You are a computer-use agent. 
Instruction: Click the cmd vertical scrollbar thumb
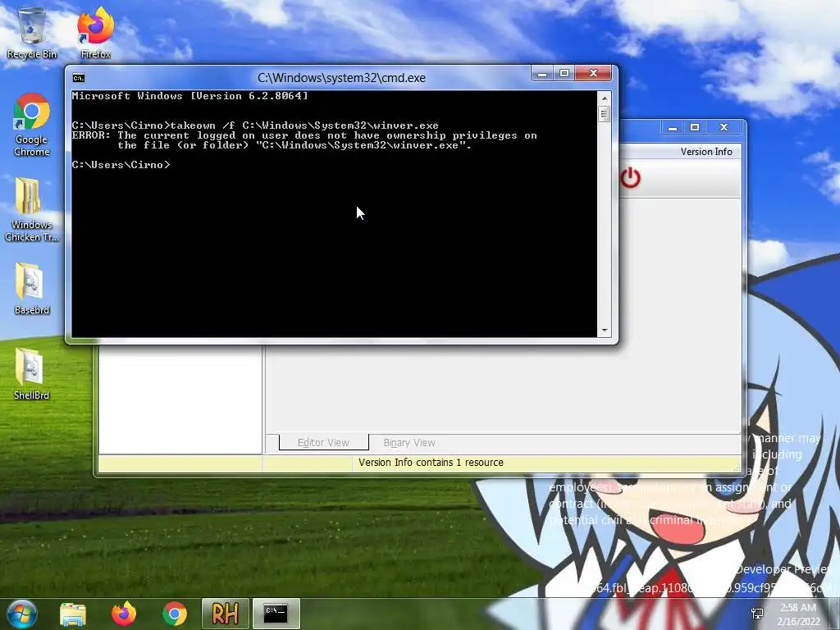[x=605, y=114]
